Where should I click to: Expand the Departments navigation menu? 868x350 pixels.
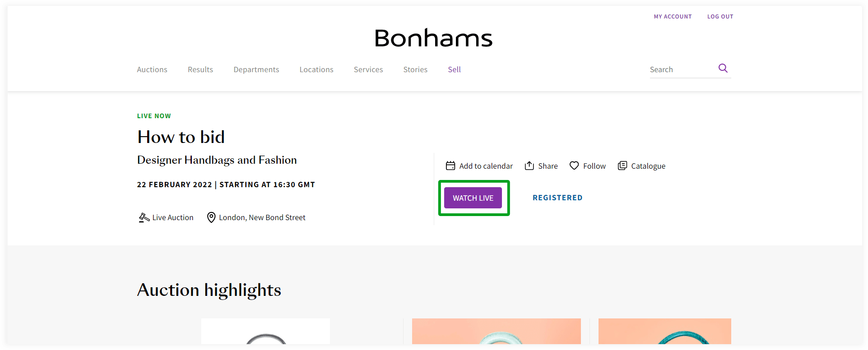coord(256,69)
